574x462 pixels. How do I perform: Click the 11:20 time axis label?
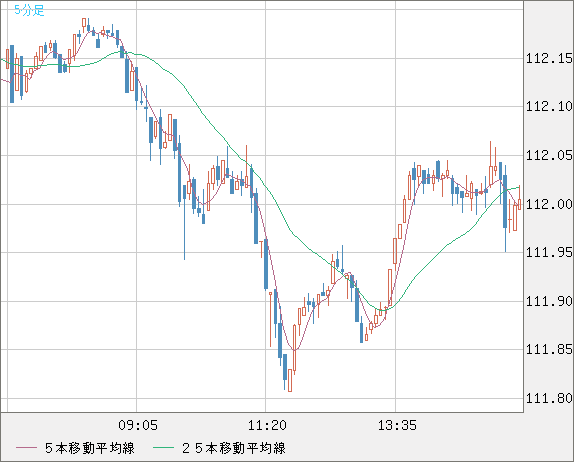[267, 425]
